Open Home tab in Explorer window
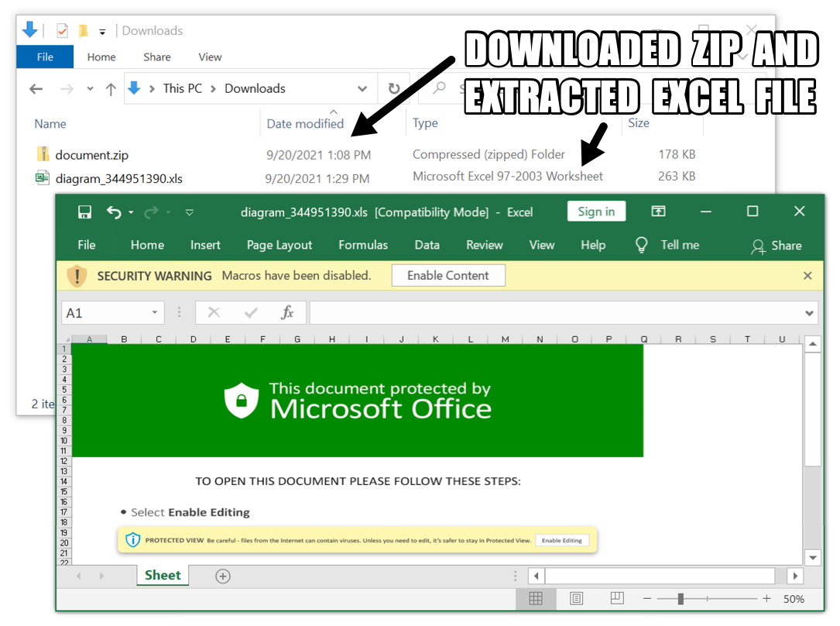The width and height of the screenshot is (840, 626). pyautogui.click(x=101, y=57)
